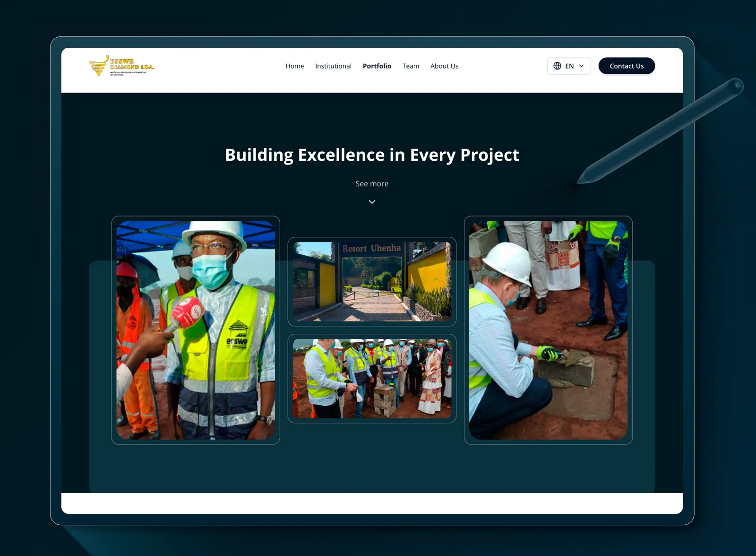Click the chevron below See more
Screen dimensions: 756x556
372,202
